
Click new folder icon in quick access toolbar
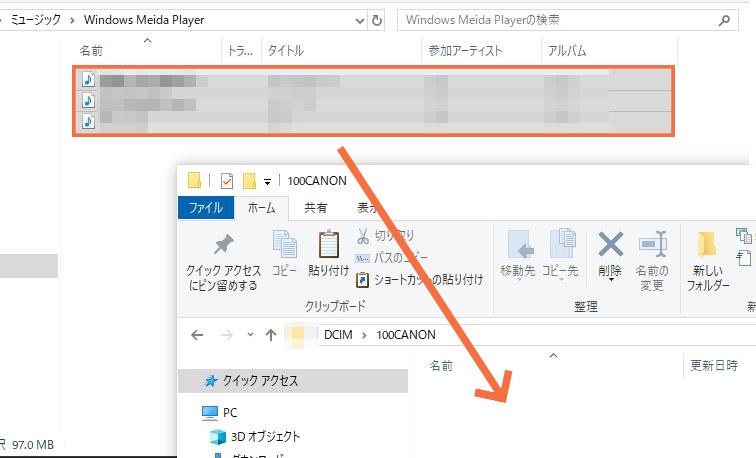249,181
